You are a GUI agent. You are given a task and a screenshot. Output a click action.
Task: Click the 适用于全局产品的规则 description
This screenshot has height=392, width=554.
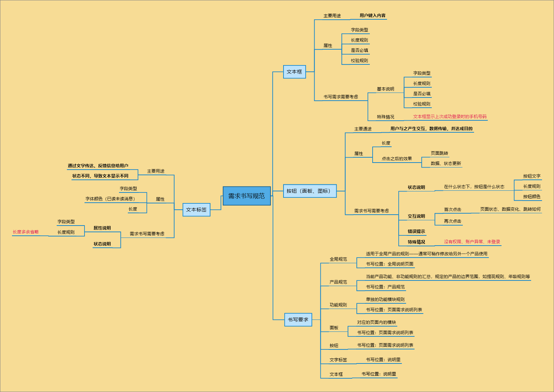tap(427, 254)
